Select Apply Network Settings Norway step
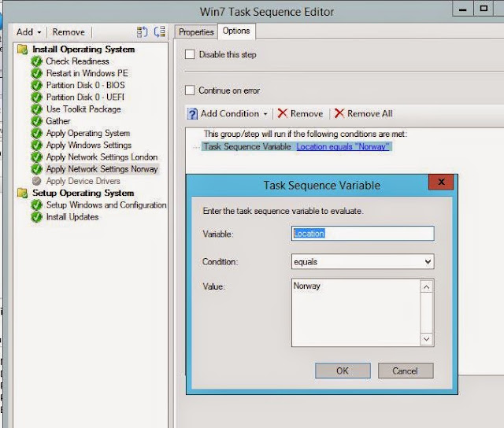Viewport: 504px width, 428px height. pos(102,169)
